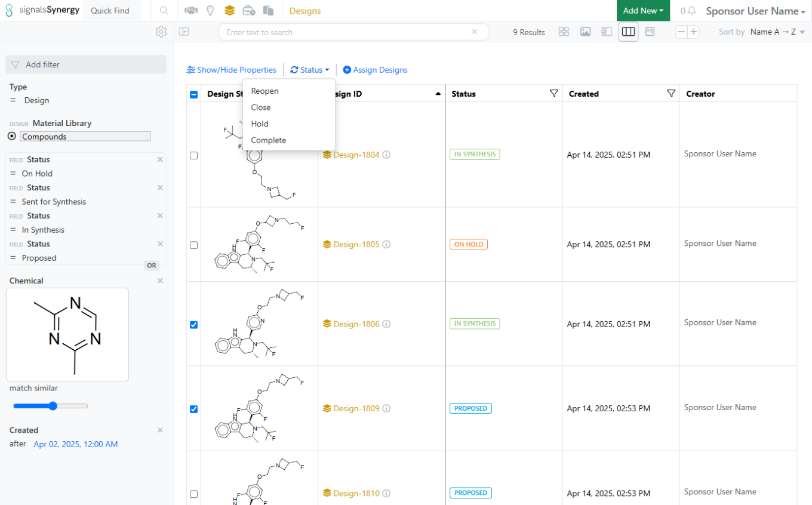812x505 pixels.
Task: Open the Add New dropdown
Action: pyautogui.click(x=643, y=11)
